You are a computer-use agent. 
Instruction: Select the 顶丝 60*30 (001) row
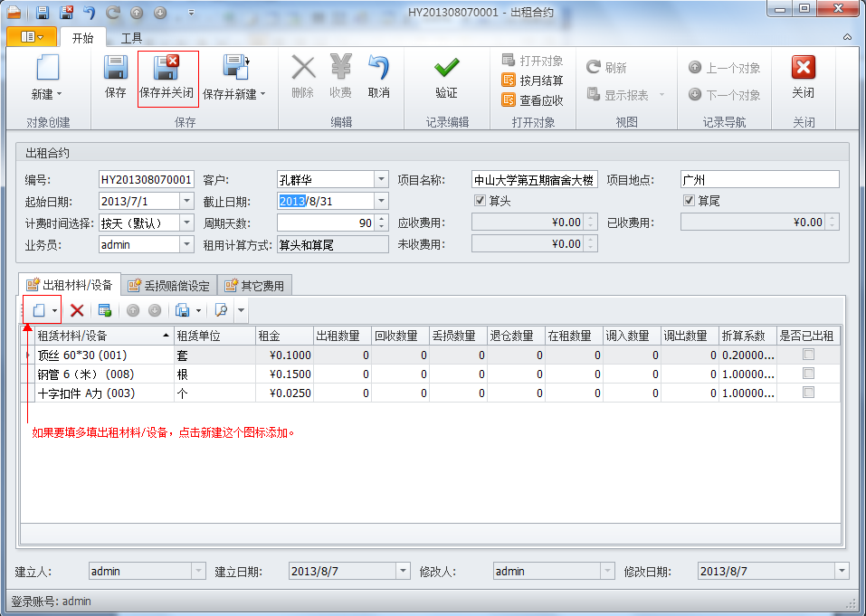point(431,355)
